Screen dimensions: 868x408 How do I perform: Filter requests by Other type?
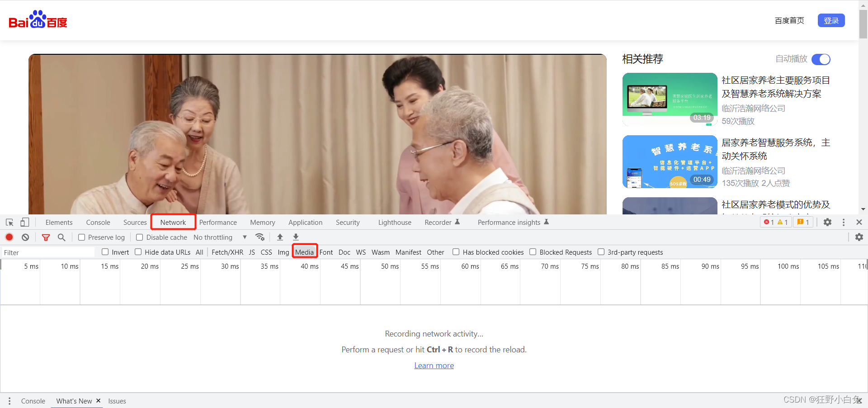(x=435, y=252)
